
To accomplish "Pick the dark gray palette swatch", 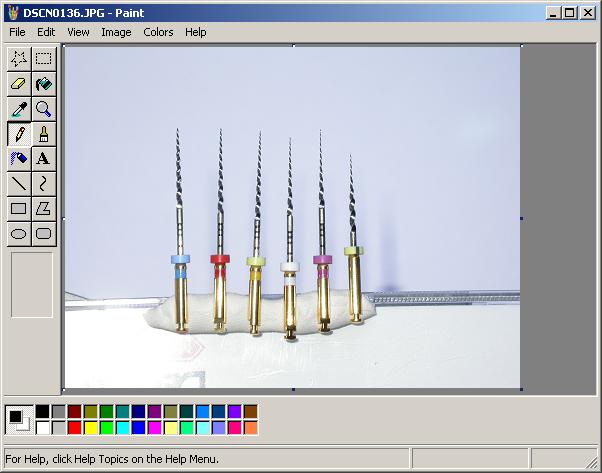I will pyautogui.click(x=59, y=412).
